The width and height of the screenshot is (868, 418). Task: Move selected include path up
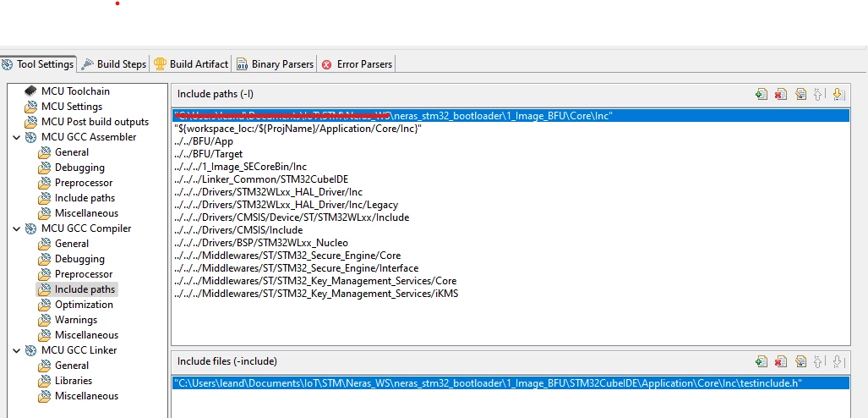817,94
